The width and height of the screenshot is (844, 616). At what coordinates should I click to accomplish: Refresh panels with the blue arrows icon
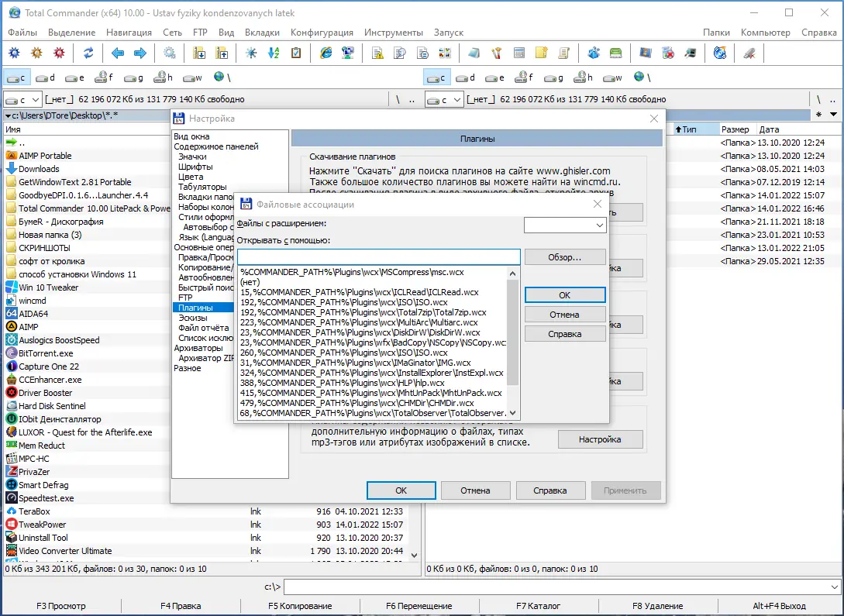click(x=88, y=53)
